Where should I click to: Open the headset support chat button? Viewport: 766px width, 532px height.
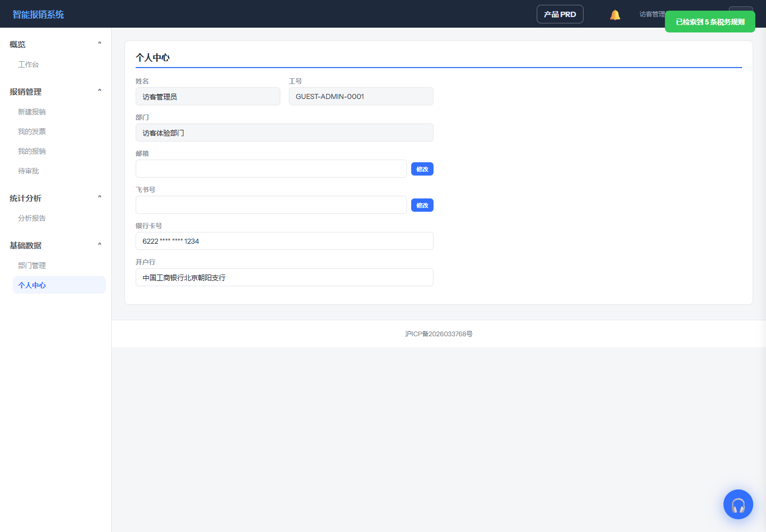pyautogui.click(x=738, y=504)
